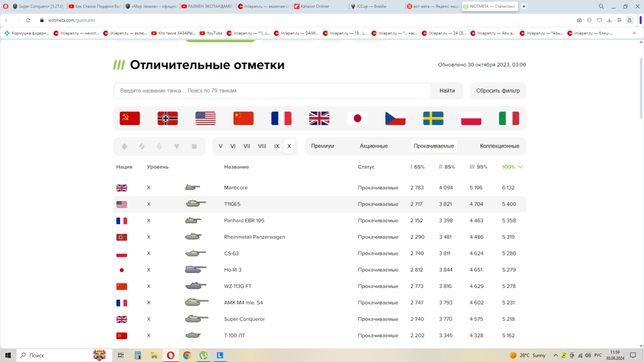644x362 pixels.
Task: Open the Manticore tank row
Action: [x=320, y=188]
